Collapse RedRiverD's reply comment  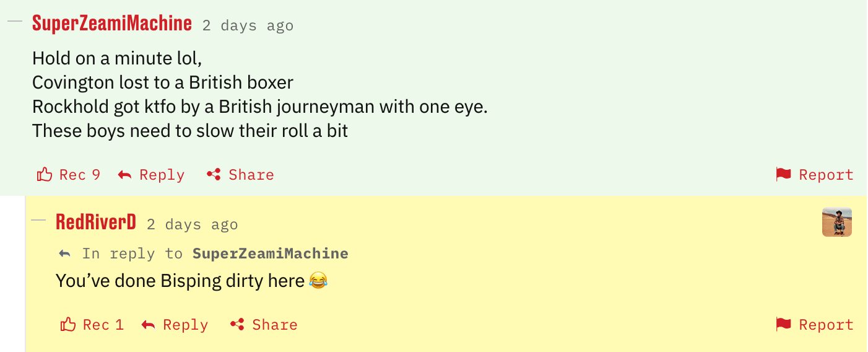point(38,220)
